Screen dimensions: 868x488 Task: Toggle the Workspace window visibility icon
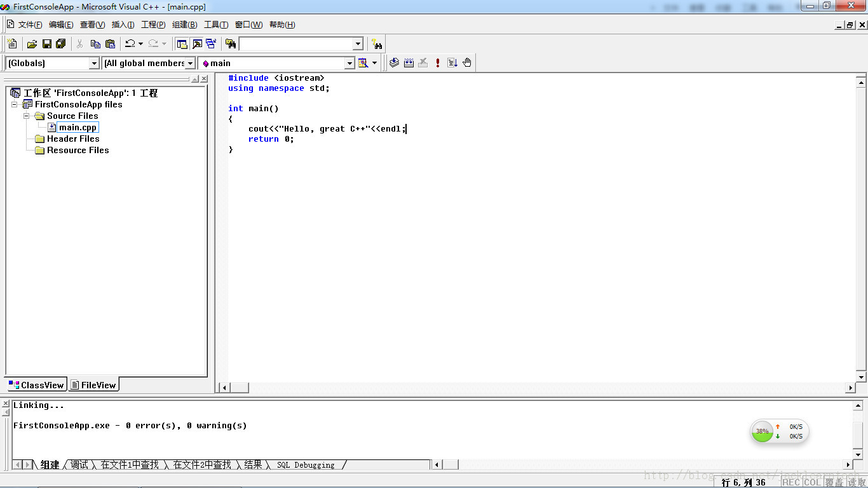[x=181, y=43]
